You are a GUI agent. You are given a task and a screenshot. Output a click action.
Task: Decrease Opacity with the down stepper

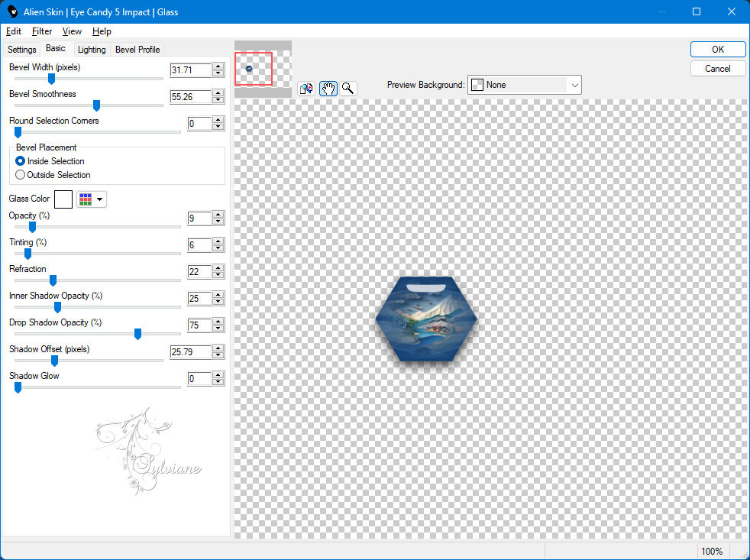(218, 222)
